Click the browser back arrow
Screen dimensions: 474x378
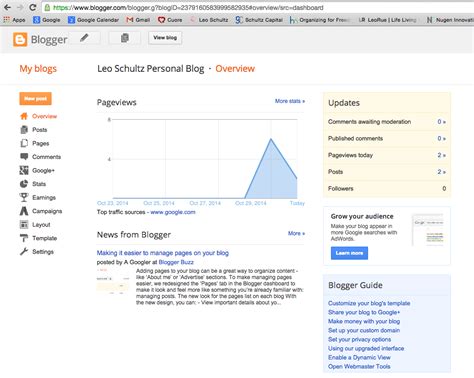(7, 7)
